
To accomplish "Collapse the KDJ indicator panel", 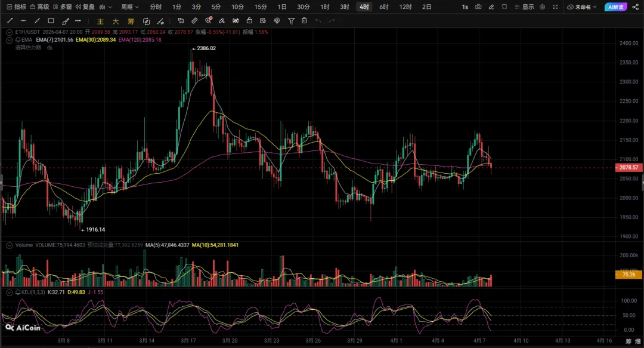I will pyautogui.click(x=10, y=292).
